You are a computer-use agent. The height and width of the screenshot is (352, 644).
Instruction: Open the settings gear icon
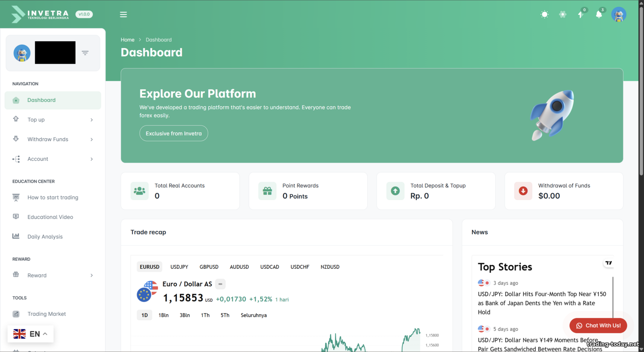(562, 15)
